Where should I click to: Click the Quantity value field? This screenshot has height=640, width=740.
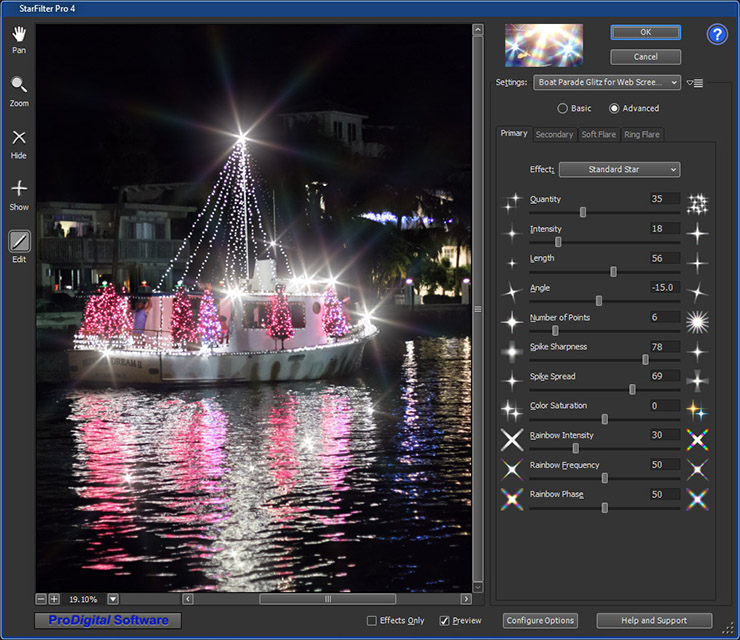[x=664, y=199]
